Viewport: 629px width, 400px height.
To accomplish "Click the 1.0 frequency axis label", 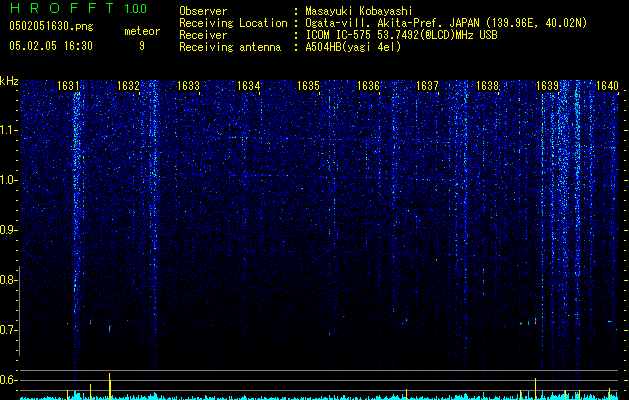I will pos(9,180).
